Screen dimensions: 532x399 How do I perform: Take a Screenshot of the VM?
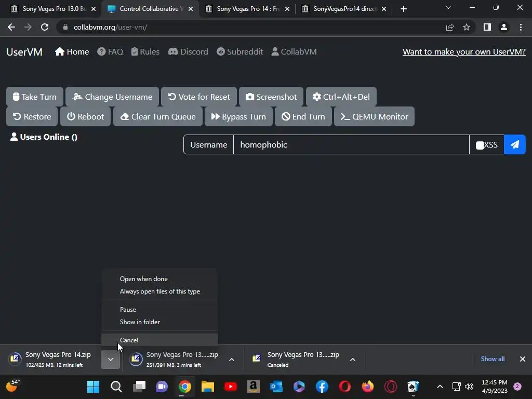[x=271, y=97]
